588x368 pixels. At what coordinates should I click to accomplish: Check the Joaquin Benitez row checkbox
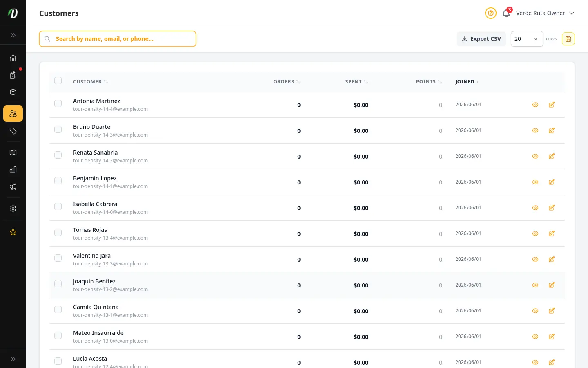point(58,284)
